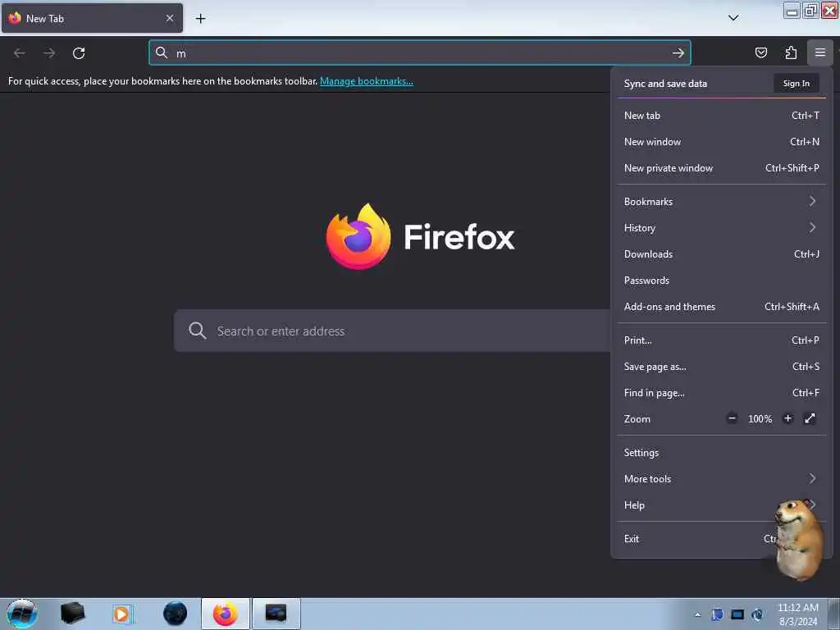This screenshot has width=840, height=630.
Task: Click the search magnifier in the address bar
Action: pyautogui.click(x=162, y=52)
